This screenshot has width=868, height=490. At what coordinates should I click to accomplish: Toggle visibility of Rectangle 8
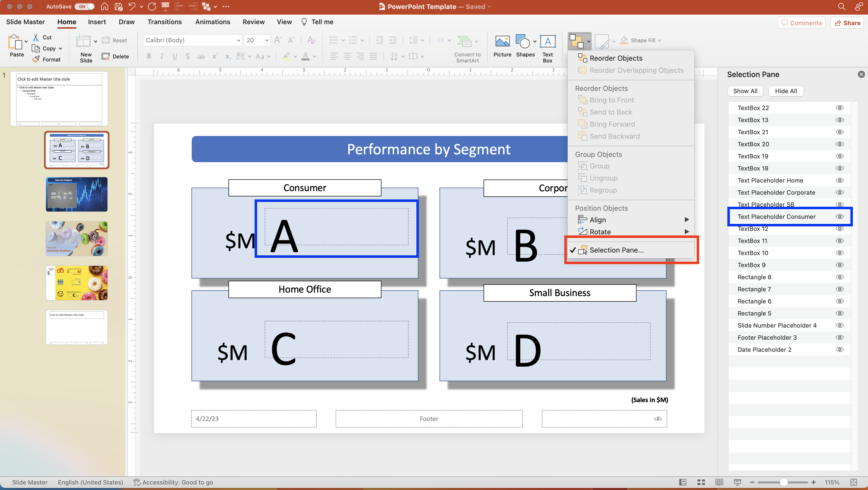840,277
